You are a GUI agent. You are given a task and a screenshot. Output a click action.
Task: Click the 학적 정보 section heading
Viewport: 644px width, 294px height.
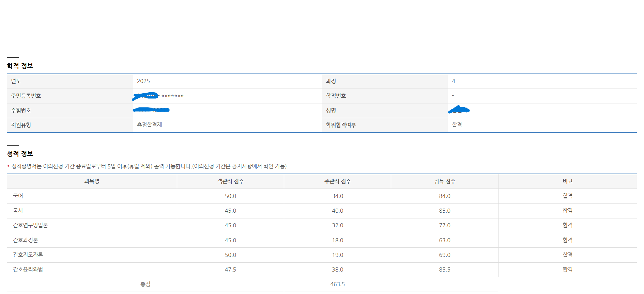pyautogui.click(x=20, y=66)
